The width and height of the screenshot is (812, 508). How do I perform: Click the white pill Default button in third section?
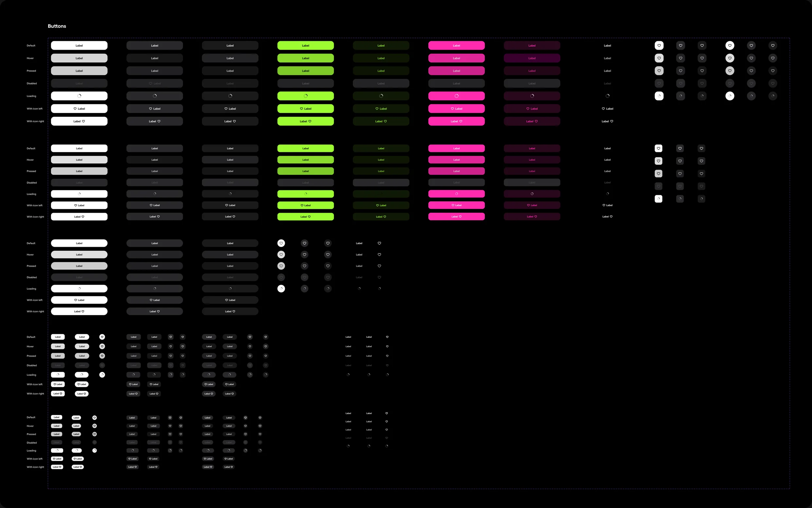point(79,243)
